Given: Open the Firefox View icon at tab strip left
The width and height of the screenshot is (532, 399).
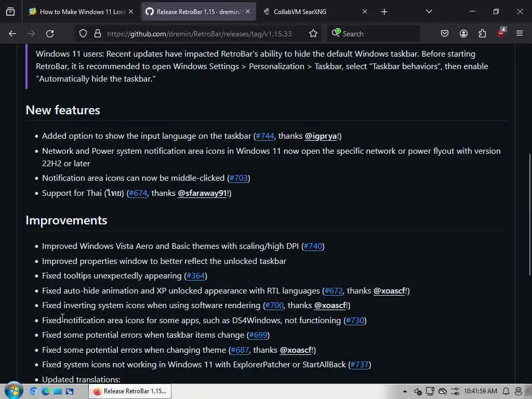Looking at the screenshot, I should 10,12.
